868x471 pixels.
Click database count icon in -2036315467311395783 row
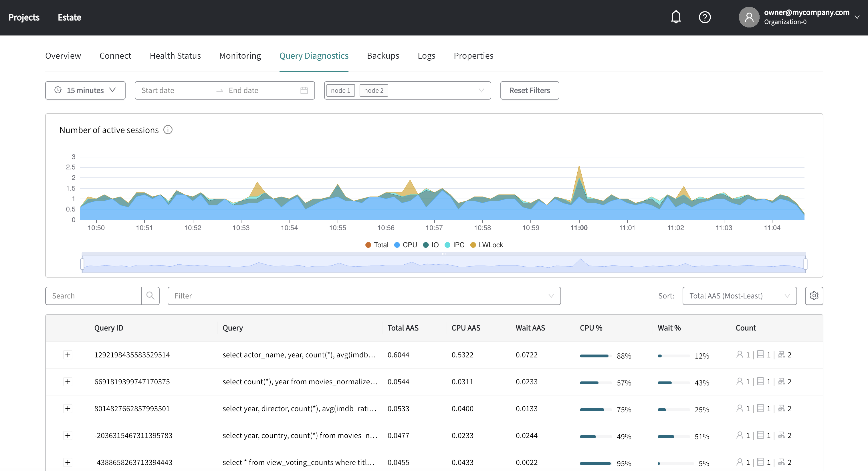click(x=760, y=435)
